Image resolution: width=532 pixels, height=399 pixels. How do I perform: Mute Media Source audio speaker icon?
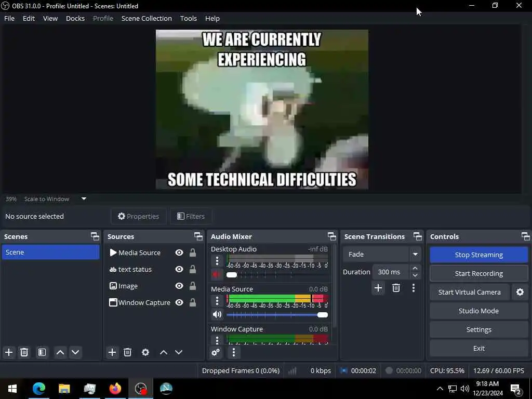217,314
